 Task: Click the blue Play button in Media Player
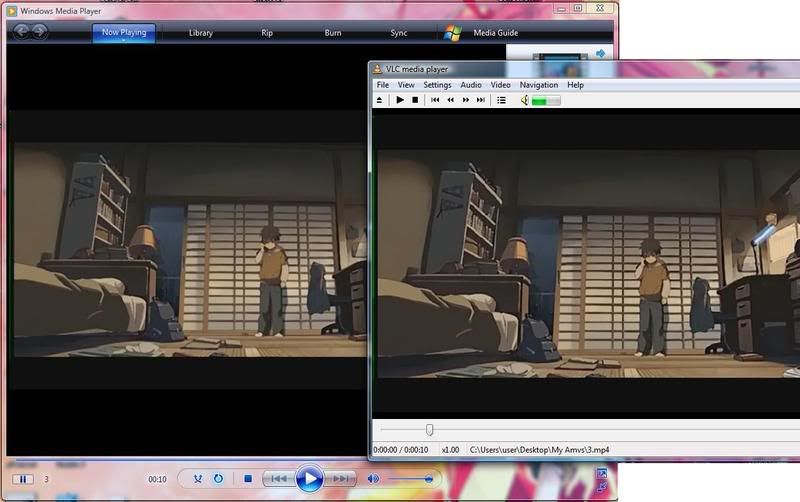309,479
